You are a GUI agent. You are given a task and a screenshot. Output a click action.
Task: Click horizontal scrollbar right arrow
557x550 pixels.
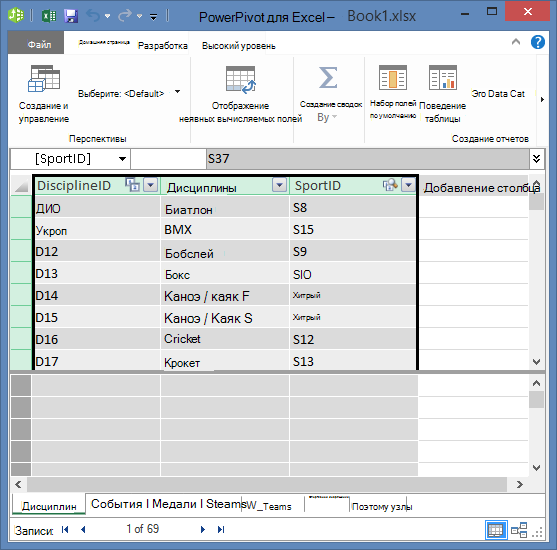pos(520,484)
